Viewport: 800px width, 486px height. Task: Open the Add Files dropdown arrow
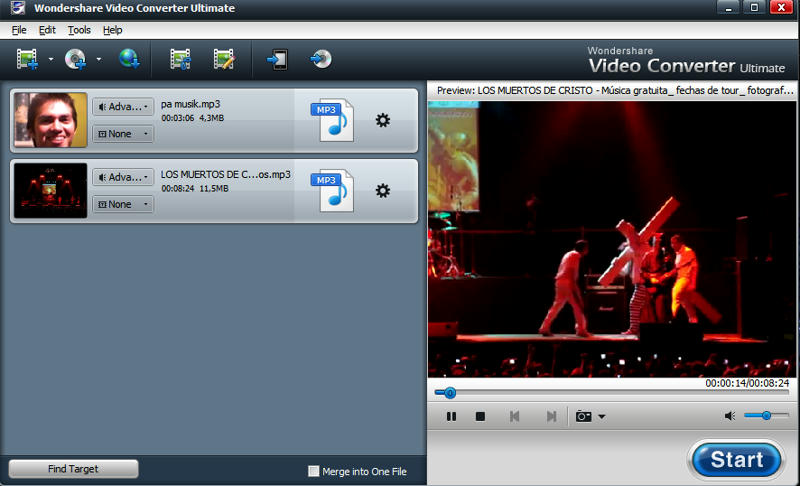51,59
